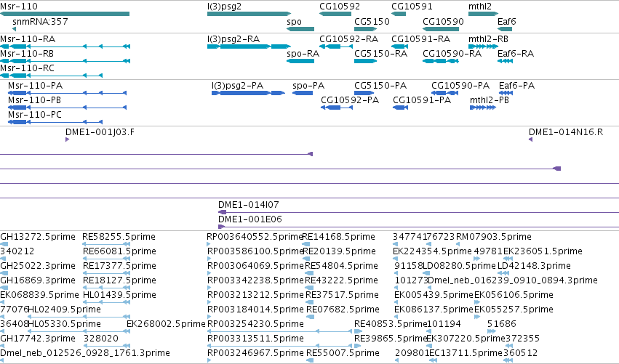
Task: Select EST RE55007.5prime
Action: (x=343, y=353)
